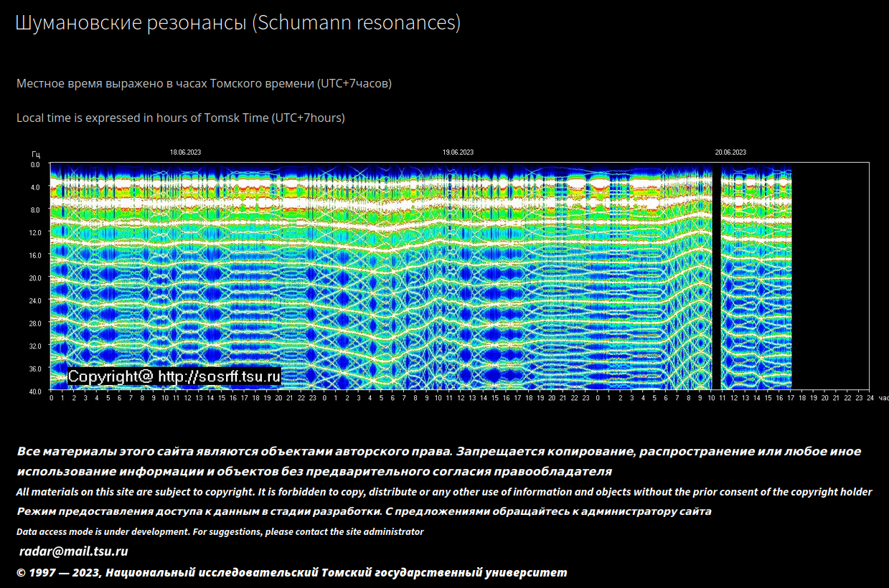Click the hour 24 label on time axis
This screenshot has height=588, width=889.
[x=870, y=398]
